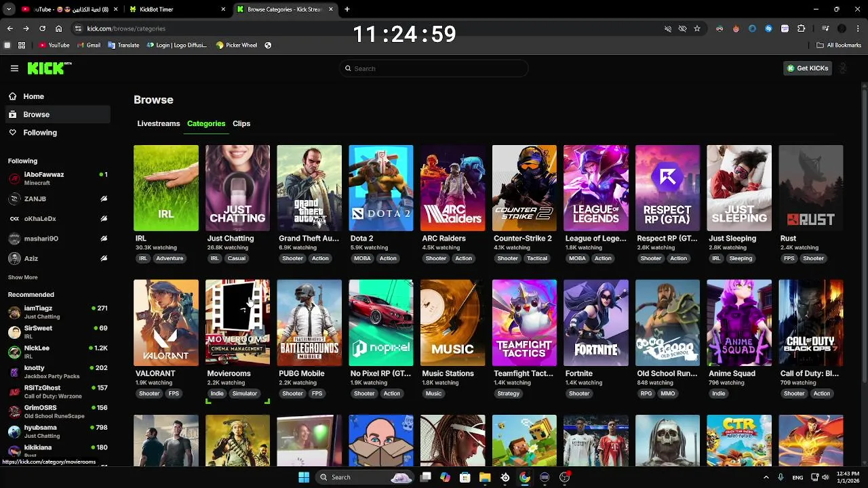Open iAboFawwaz channel avatar
Viewport: 868px width, 488px height.
tap(14, 178)
